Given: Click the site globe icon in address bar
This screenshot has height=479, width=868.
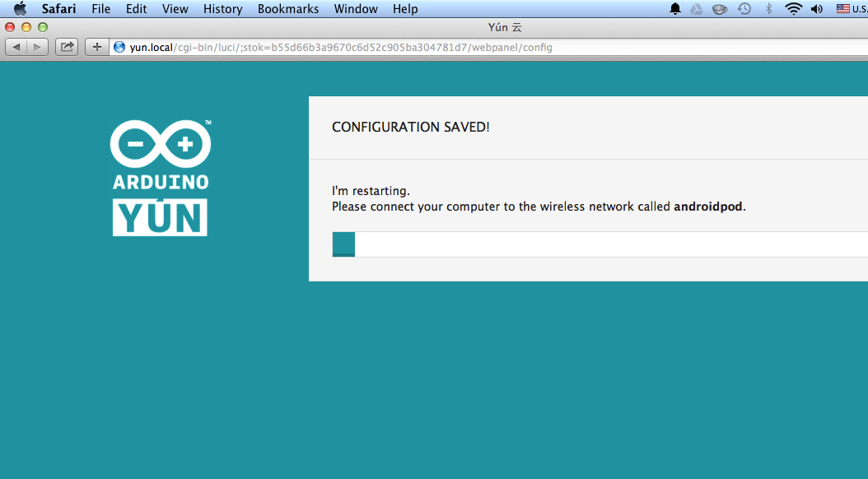Looking at the screenshot, I should coord(119,47).
